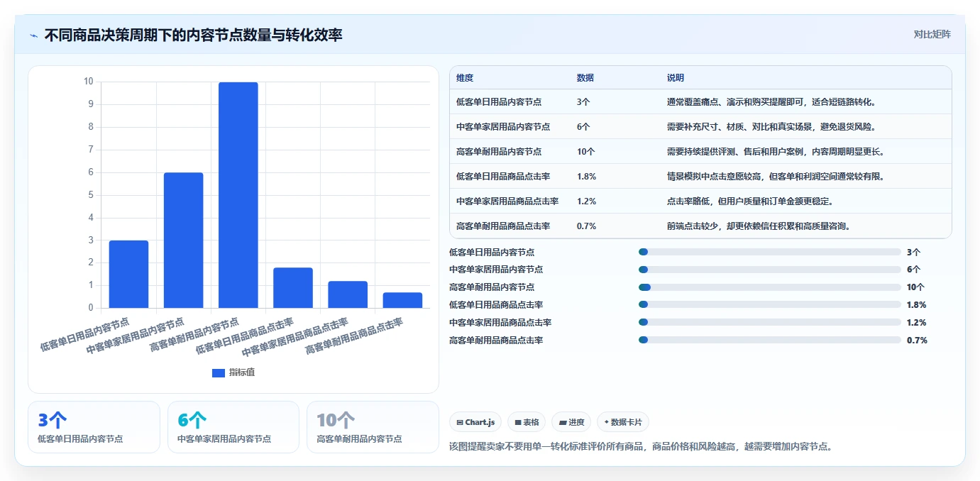Click description starting 需要持续提供评测
This screenshot has width=980, height=481.
click(776, 152)
